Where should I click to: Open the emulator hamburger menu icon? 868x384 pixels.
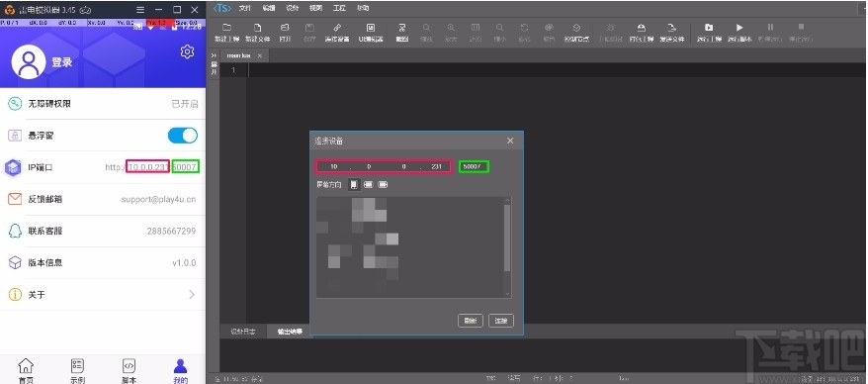140,10
